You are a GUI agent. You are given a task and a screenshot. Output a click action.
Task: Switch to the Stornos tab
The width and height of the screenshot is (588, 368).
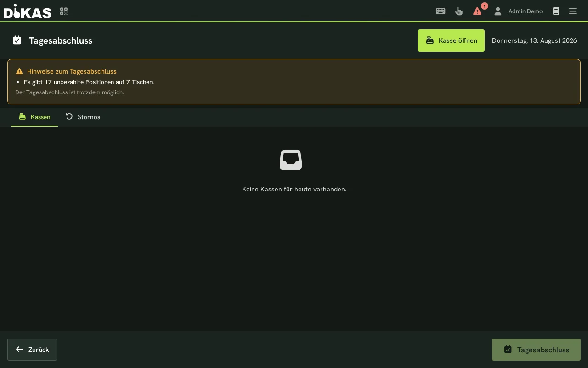pos(83,117)
